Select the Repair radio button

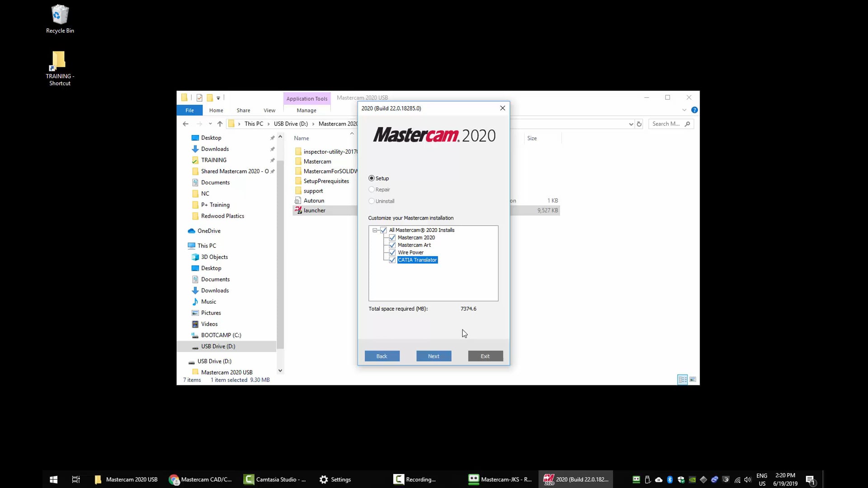[x=372, y=190]
